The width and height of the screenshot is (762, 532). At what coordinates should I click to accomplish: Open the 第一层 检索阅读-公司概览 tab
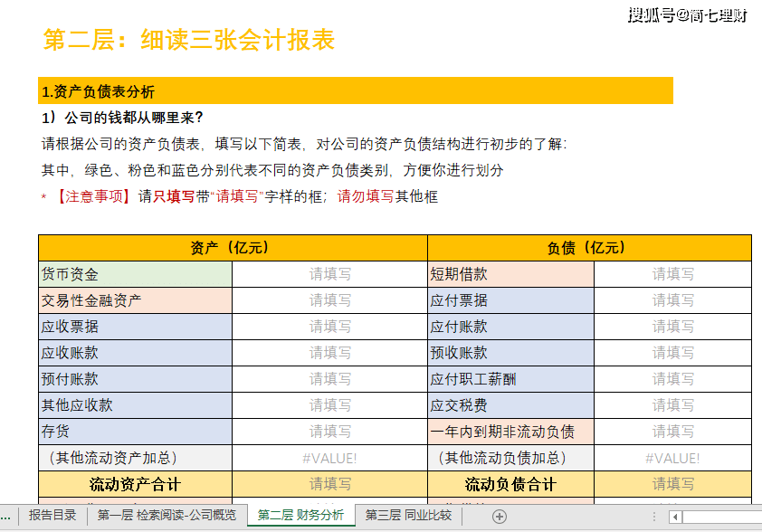pos(167,516)
